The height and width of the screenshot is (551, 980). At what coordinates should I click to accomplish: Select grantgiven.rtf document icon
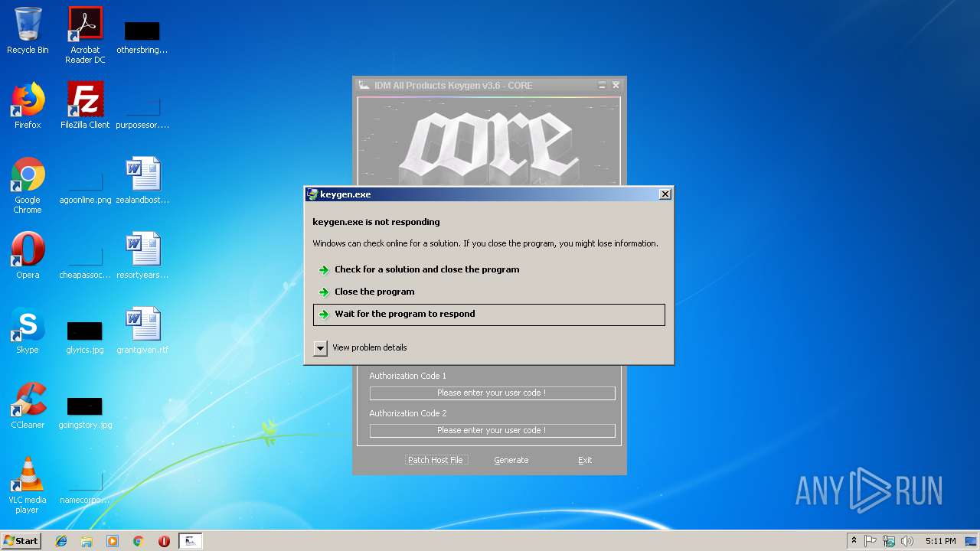[x=142, y=331]
